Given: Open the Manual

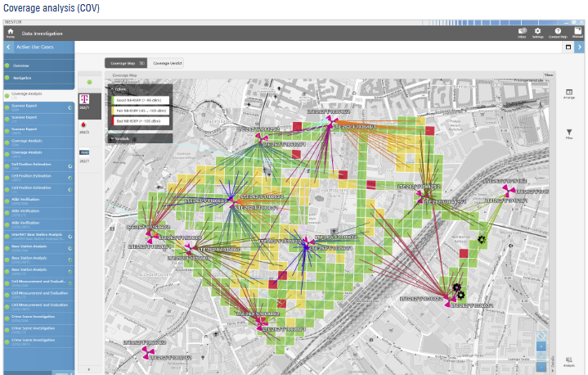Looking at the screenshot, I should click(577, 33).
